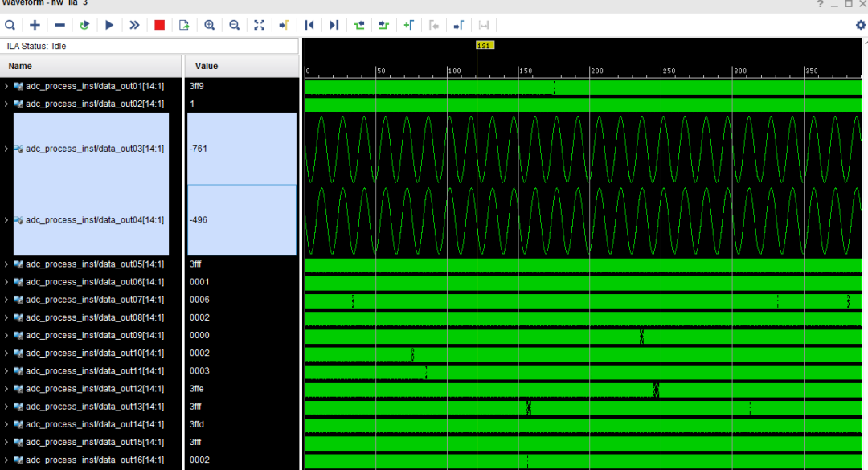Select signal adc_process_inst/data_out13[14:1]
Image resolution: width=868 pixels, height=470 pixels.
pyautogui.click(x=95, y=407)
